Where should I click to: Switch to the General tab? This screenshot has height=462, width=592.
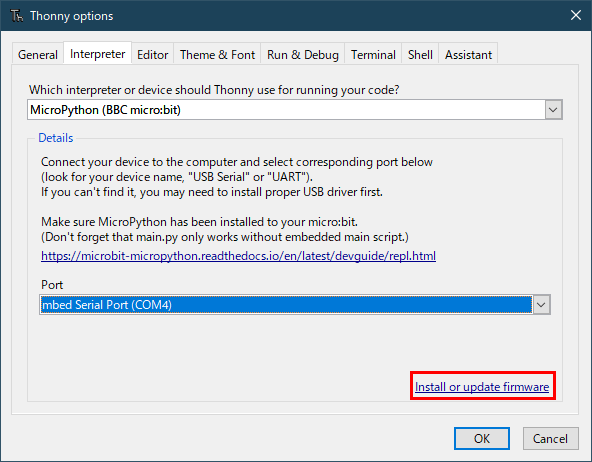point(38,55)
